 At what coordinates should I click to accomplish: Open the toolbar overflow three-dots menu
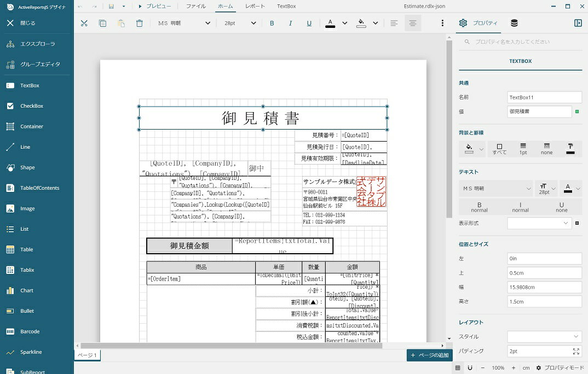click(x=442, y=23)
